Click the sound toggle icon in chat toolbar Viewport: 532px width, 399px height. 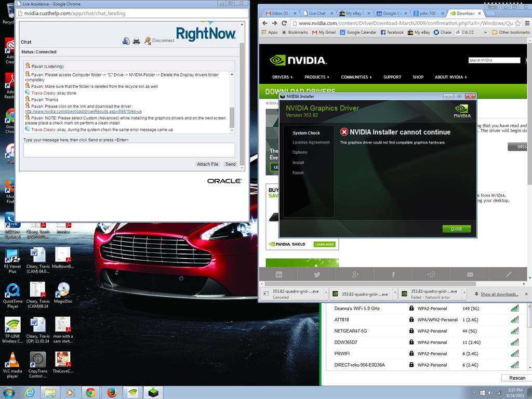click(x=126, y=41)
